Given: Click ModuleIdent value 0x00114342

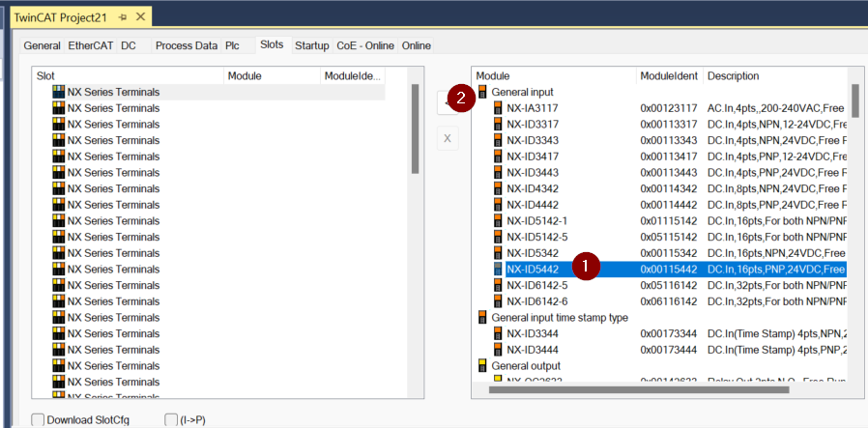Looking at the screenshot, I should pyautogui.click(x=669, y=188).
